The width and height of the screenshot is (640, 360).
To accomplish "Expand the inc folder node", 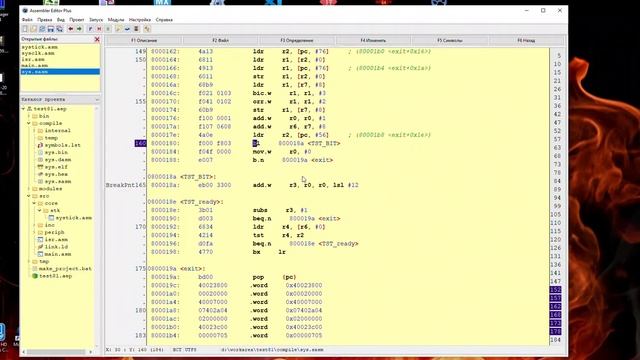I will [x=34, y=225].
